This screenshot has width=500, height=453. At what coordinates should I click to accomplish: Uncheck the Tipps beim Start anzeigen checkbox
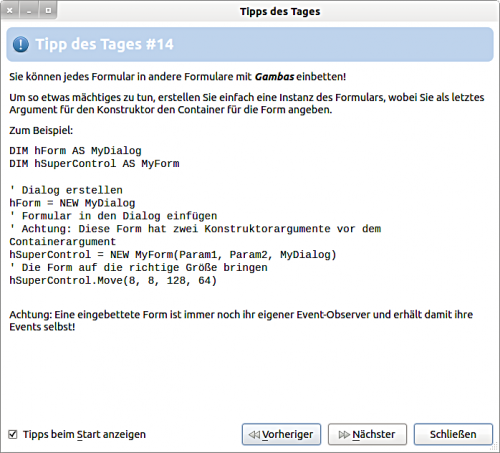[13, 434]
